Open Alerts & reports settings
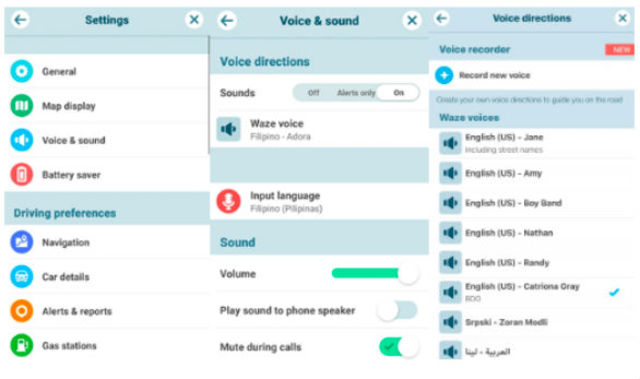This screenshot has height=379, width=640. click(107, 311)
